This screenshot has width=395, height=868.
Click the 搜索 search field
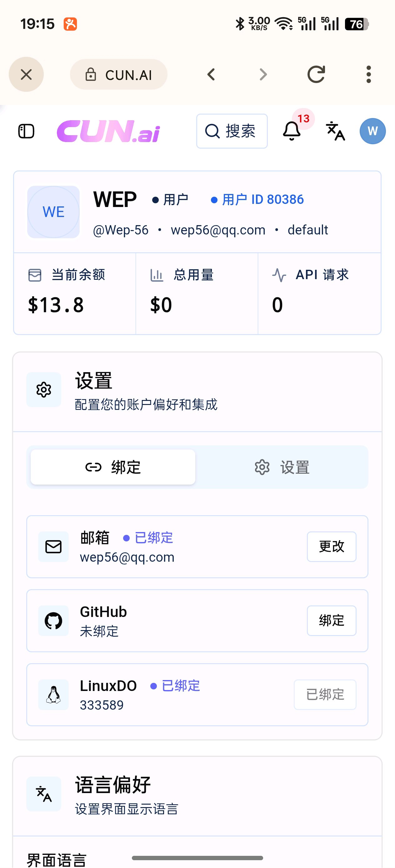(232, 131)
